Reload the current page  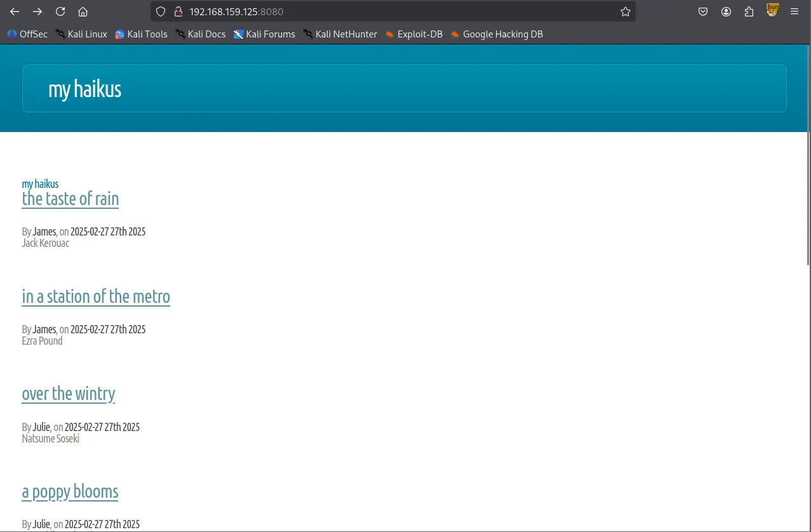click(x=60, y=11)
